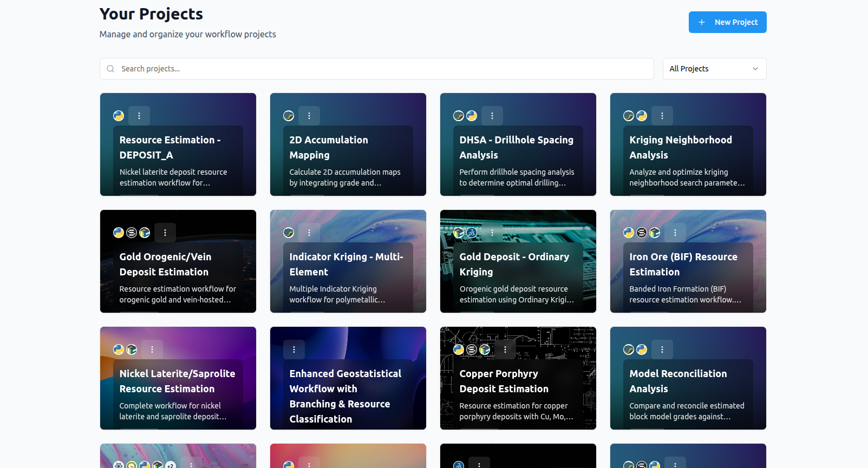Click Python icon on Resource Estimation - DEPOSIT_A card
Viewport: 868px width, 468px height.
click(119, 116)
